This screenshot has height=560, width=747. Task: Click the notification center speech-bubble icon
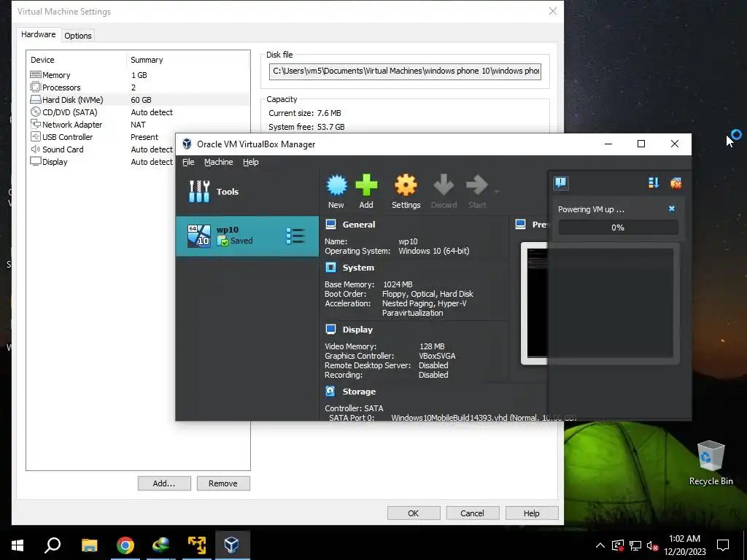pyautogui.click(x=561, y=183)
